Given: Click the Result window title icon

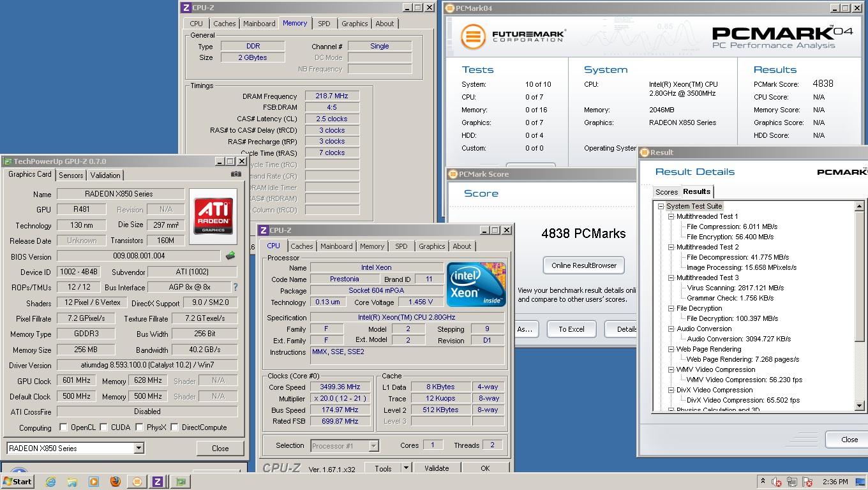Looking at the screenshot, I should [645, 152].
